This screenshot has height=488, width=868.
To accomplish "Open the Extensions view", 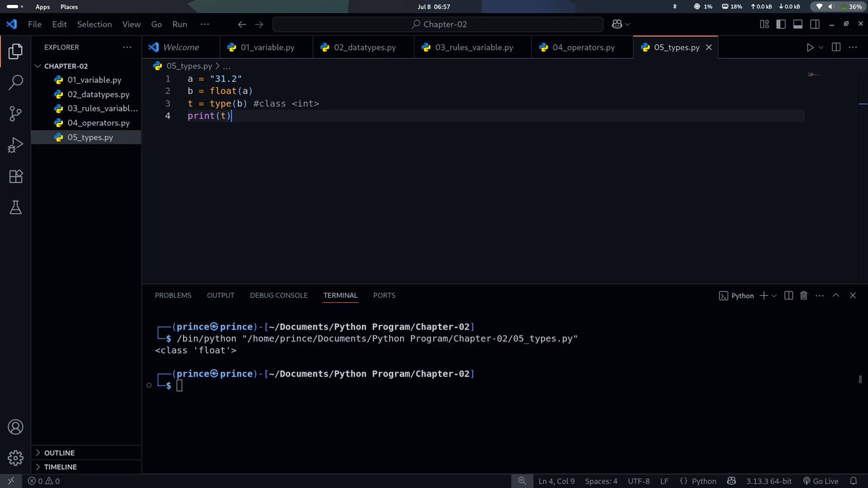I will tap(16, 176).
